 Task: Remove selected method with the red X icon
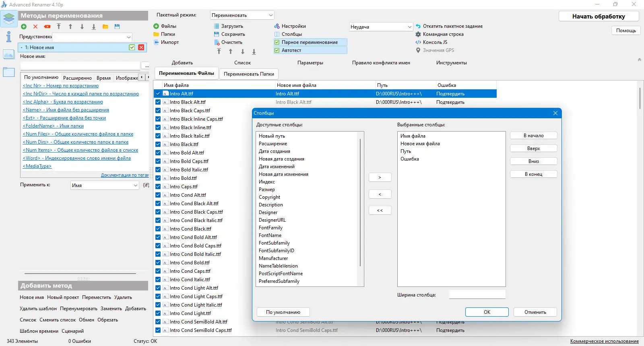click(x=35, y=27)
